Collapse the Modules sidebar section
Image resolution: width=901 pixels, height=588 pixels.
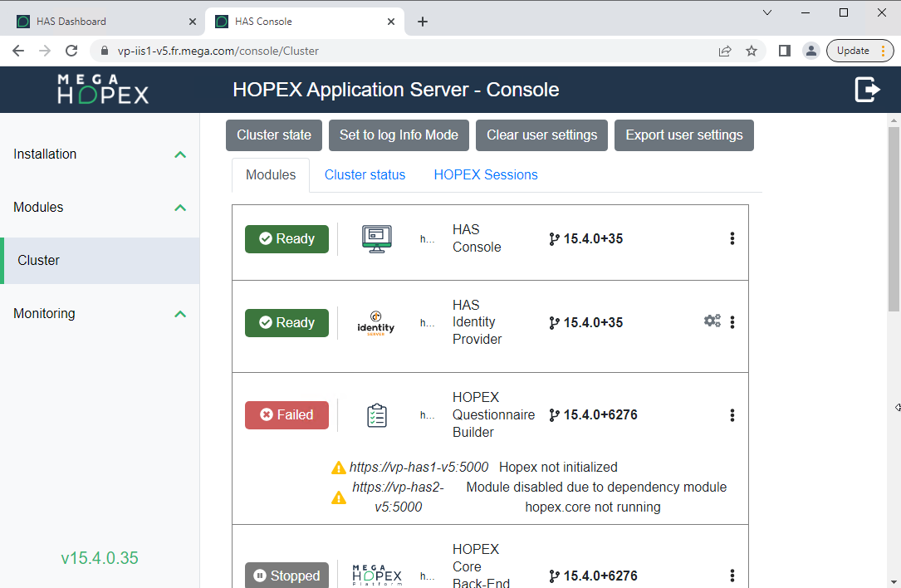(x=180, y=208)
